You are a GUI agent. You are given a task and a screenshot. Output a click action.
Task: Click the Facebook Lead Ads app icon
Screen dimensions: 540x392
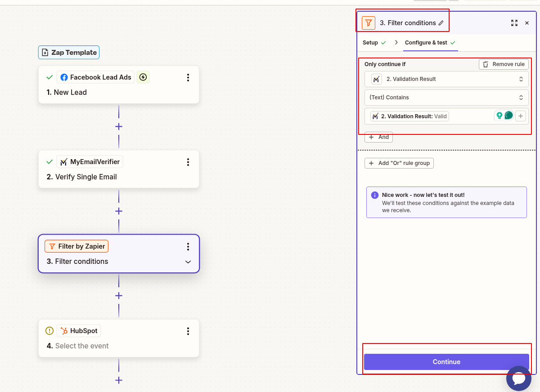coord(64,77)
